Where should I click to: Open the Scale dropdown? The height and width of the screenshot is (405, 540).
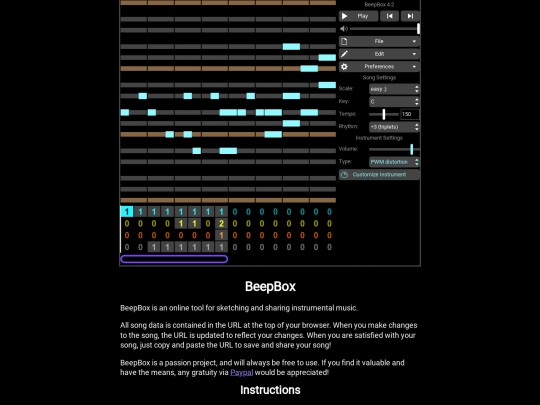[394, 89]
